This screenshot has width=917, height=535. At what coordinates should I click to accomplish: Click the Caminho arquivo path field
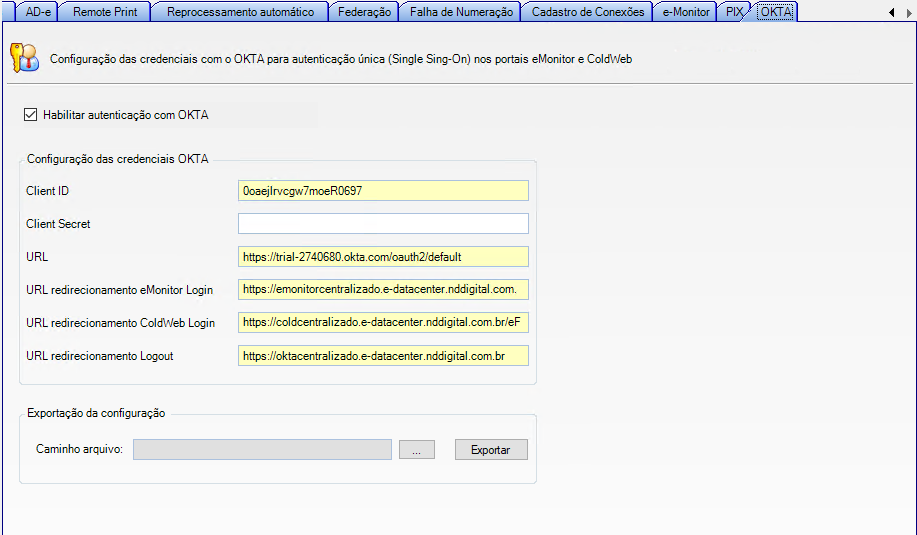(262, 450)
